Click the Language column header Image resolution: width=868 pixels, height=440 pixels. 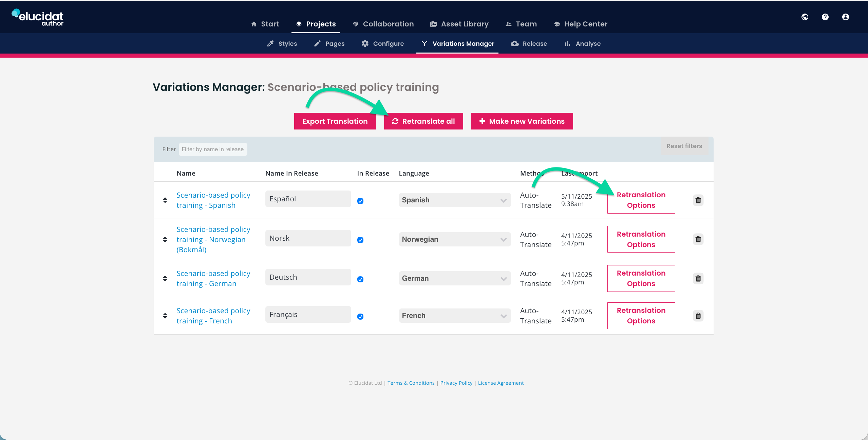(x=414, y=174)
